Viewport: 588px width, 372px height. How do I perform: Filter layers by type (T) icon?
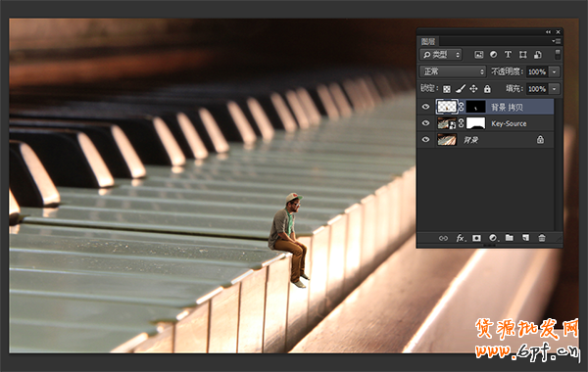point(508,55)
